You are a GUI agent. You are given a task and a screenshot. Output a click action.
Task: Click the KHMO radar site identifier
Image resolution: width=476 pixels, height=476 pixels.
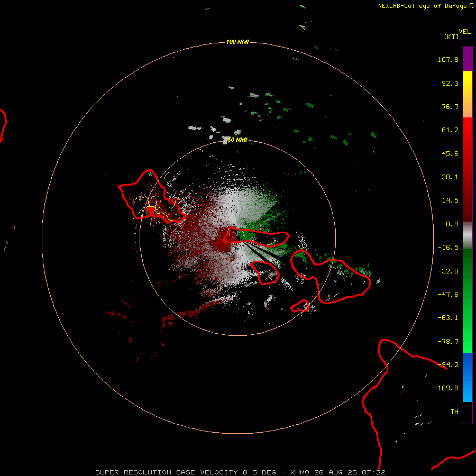(x=300, y=472)
